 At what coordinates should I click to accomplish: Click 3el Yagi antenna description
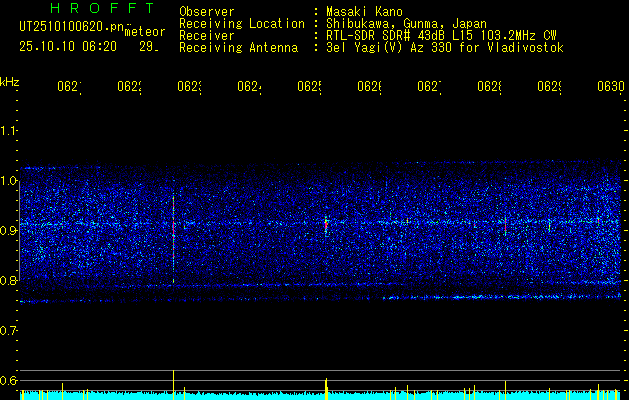point(445,48)
